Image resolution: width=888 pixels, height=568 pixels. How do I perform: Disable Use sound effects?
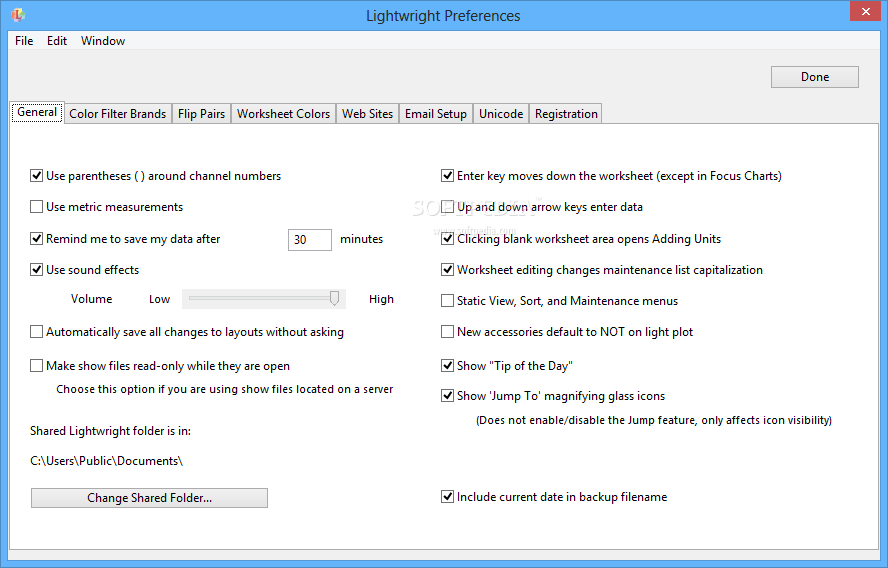36,270
